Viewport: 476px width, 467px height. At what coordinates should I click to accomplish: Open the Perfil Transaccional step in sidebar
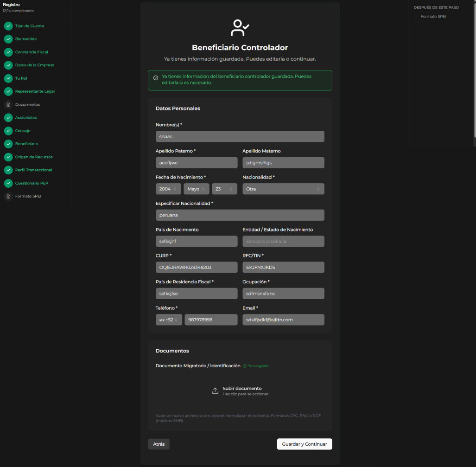coord(34,170)
